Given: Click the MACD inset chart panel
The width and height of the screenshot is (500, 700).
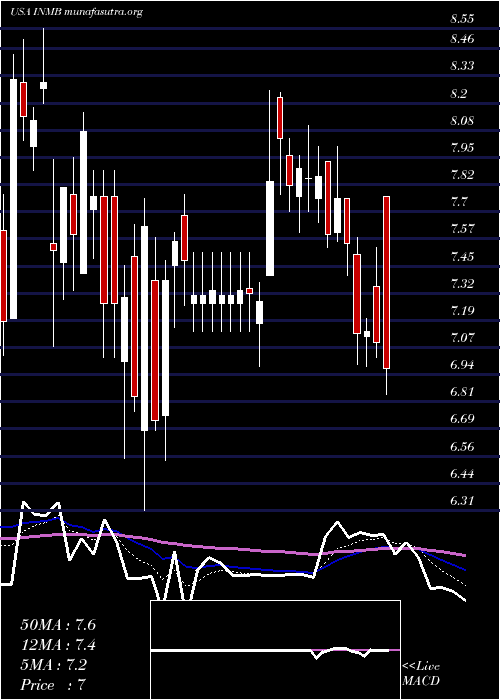Looking at the screenshot, I should [x=275, y=650].
